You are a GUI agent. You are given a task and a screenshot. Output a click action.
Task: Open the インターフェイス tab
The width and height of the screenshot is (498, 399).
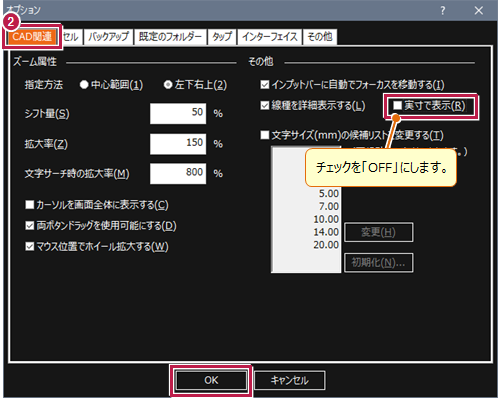tap(269, 37)
